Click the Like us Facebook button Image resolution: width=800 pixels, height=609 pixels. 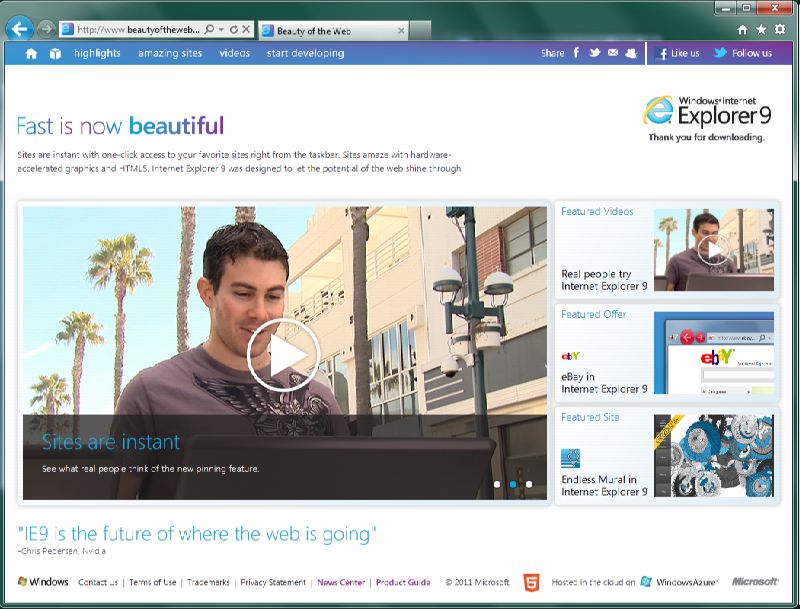pos(678,53)
